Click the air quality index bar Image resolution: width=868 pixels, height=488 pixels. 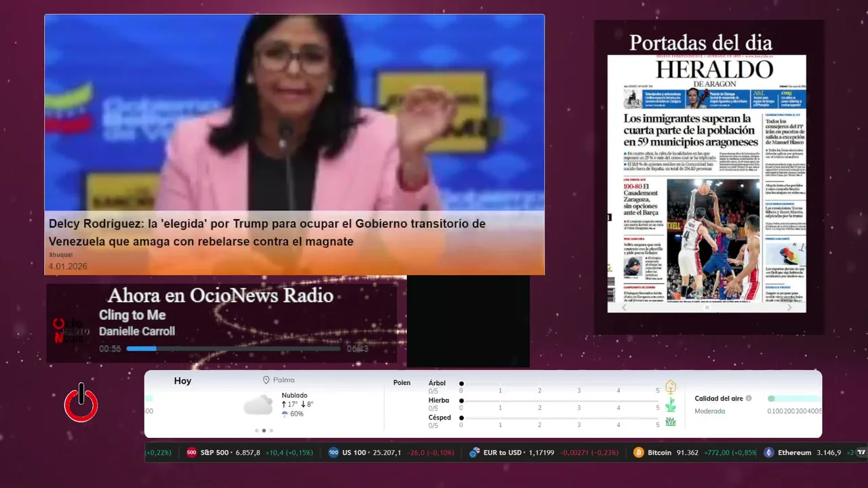(794, 399)
